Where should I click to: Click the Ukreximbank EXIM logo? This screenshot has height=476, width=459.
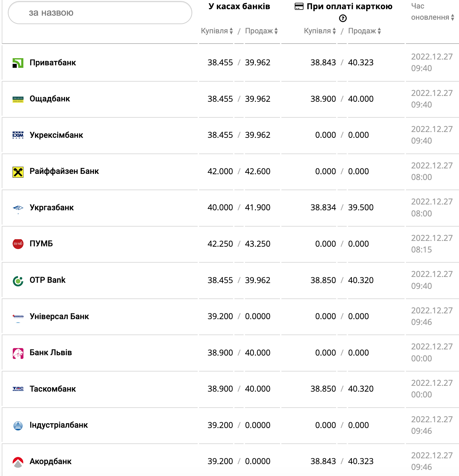point(18,135)
